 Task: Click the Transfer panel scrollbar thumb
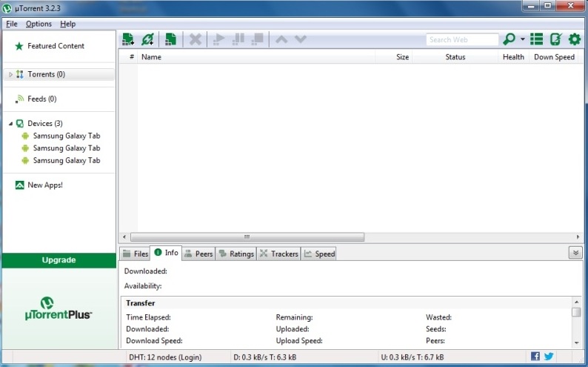point(576,312)
